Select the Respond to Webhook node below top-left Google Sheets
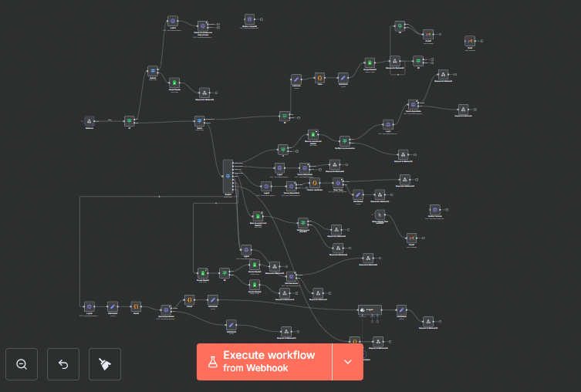The height and width of the screenshot is (392, 581). click(x=204, y=93)
